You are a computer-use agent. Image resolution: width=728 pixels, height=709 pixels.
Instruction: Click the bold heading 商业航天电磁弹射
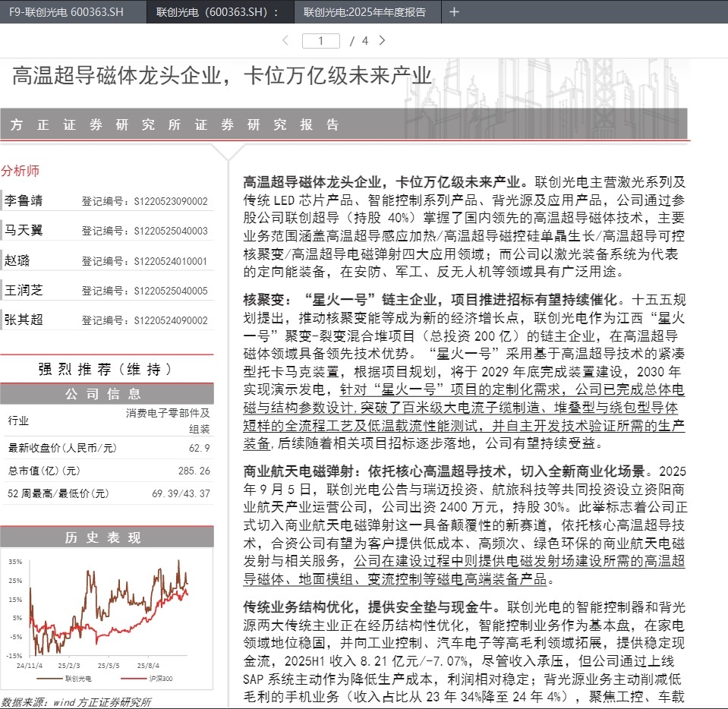[298, 471]
